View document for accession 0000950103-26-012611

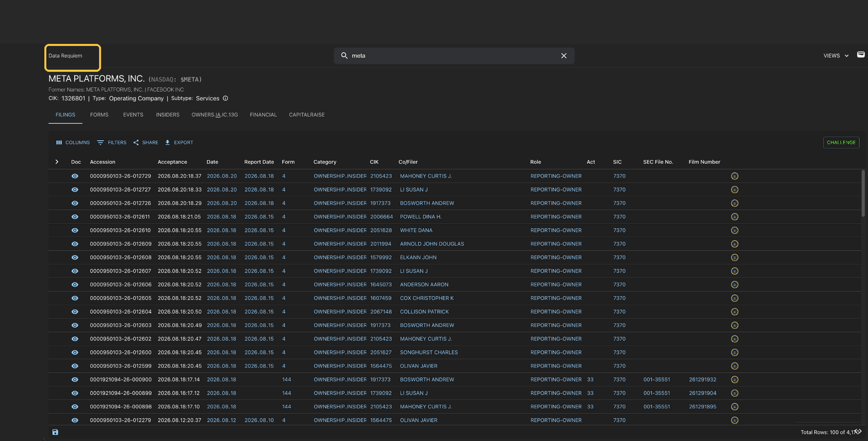(75, 217)
